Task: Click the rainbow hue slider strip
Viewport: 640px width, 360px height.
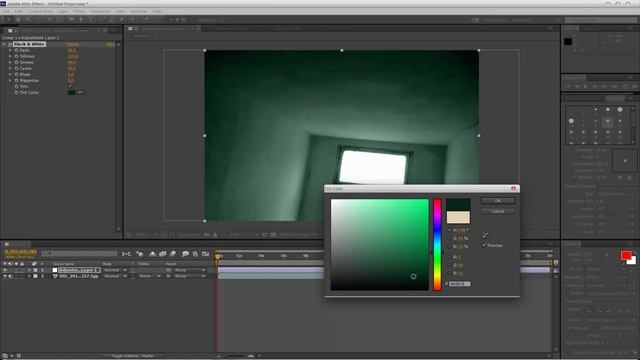Action: coord(437,244)
